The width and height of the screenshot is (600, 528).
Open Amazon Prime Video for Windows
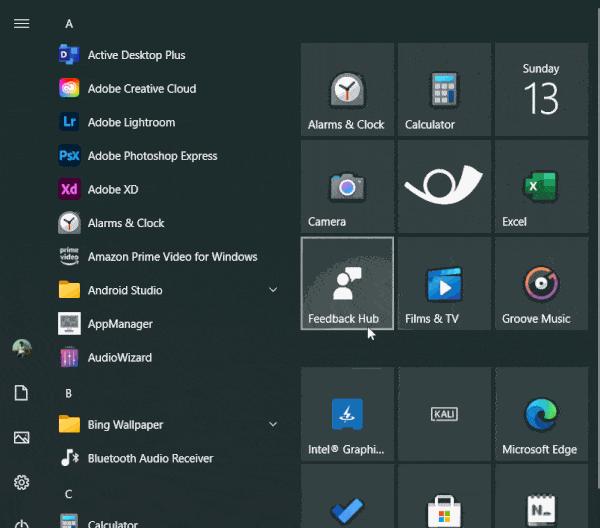(x=168, y=257)
